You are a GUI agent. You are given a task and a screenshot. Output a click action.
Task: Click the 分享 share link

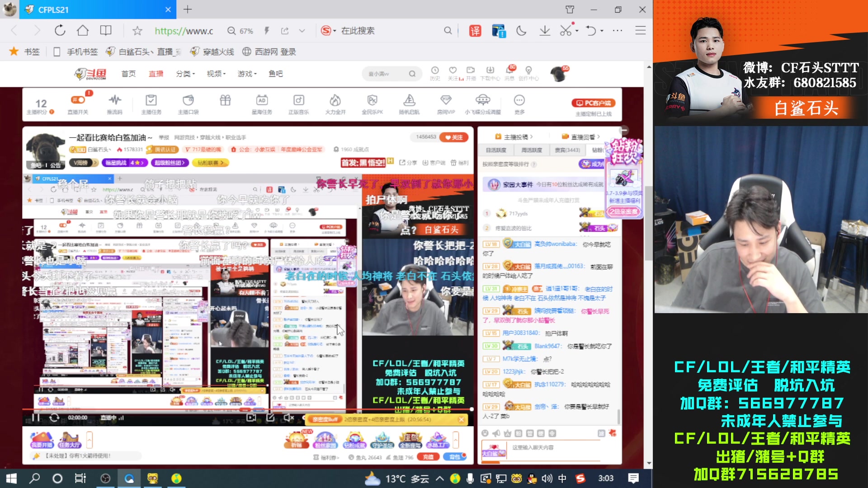tap(408, 163)
